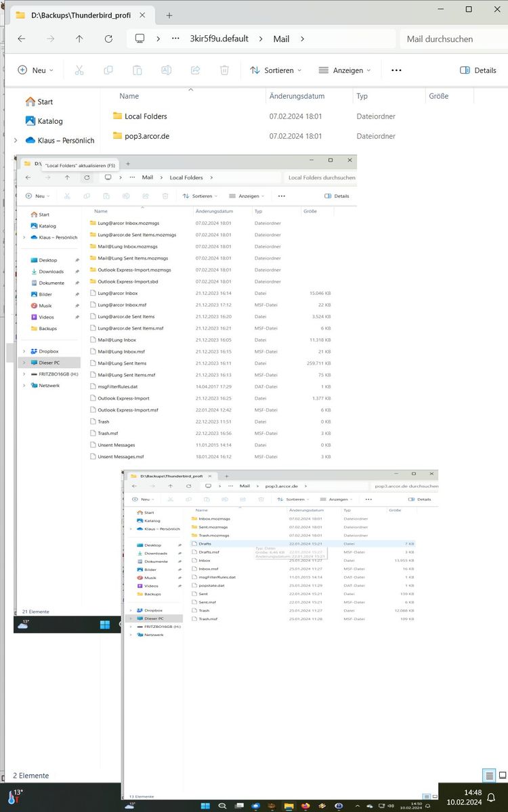Sort main window by Typ column

pos(362,96)
